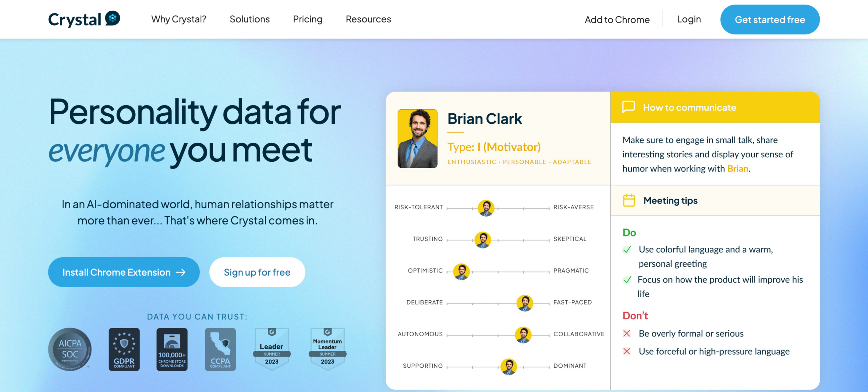Click the red 'Don't' heading
The image size is (868, 392).
tap(635, 315)
